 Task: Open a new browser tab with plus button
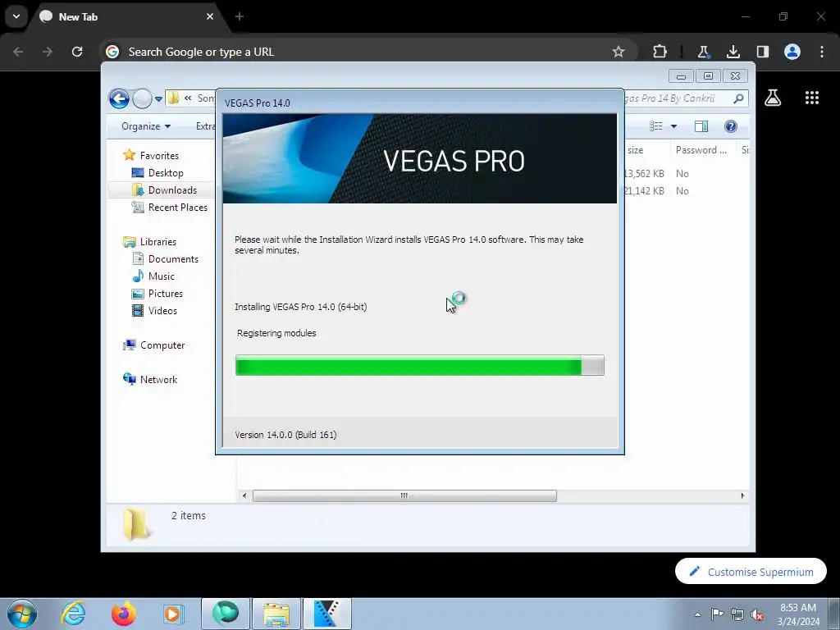point(240,16)
